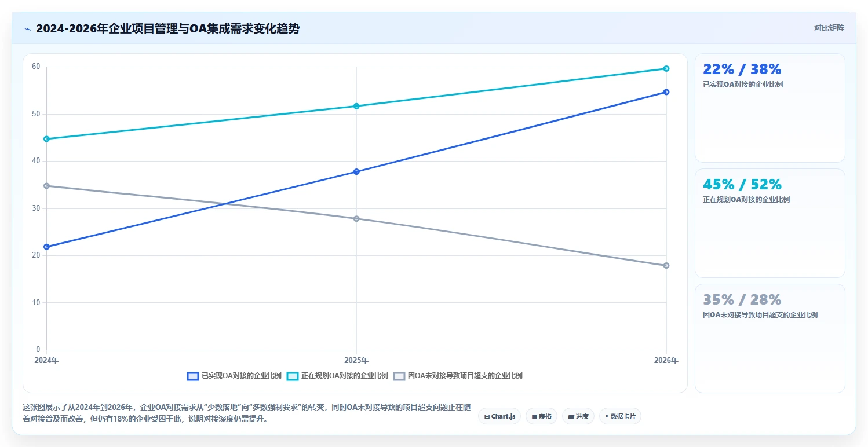Click the y-axis label 40
868x447 pixels.
point(36,161)
